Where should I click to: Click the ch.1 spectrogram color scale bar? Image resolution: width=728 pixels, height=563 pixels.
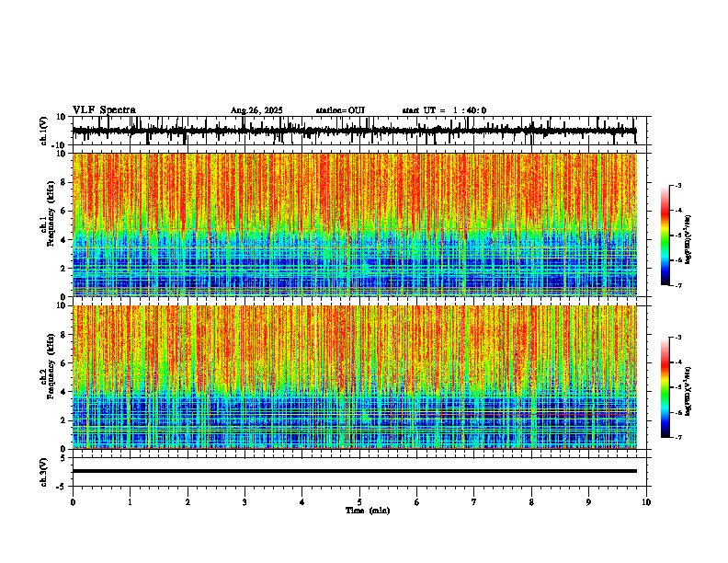point(665,236)
